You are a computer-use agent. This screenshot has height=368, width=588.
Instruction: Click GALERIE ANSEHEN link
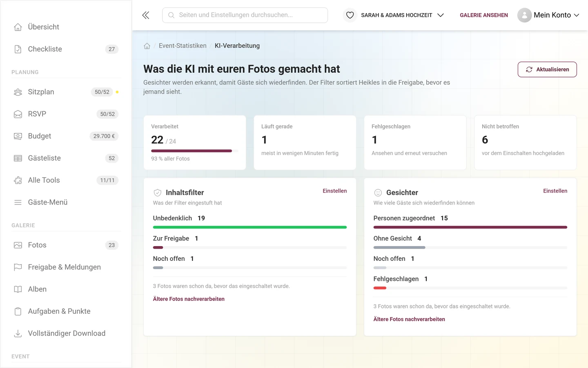[484, 15]
